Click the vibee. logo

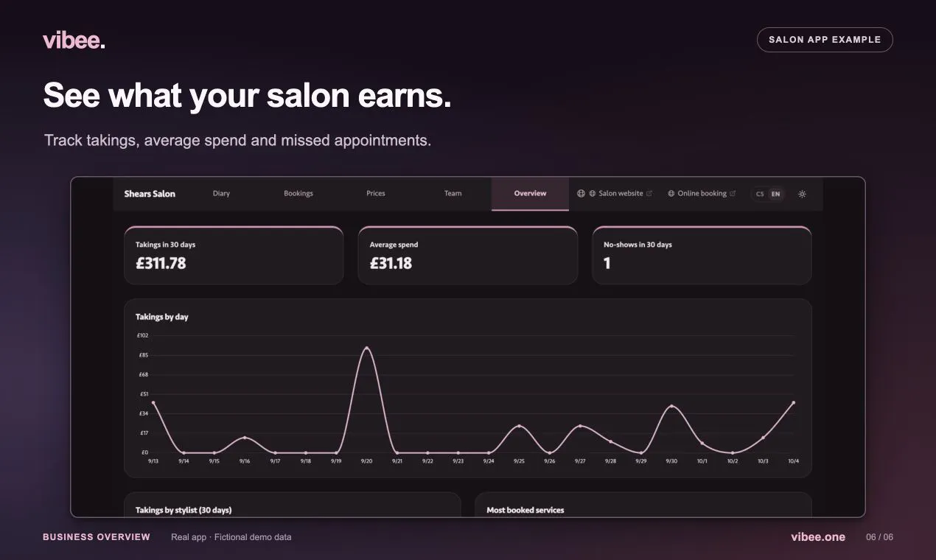coord(74,40)
